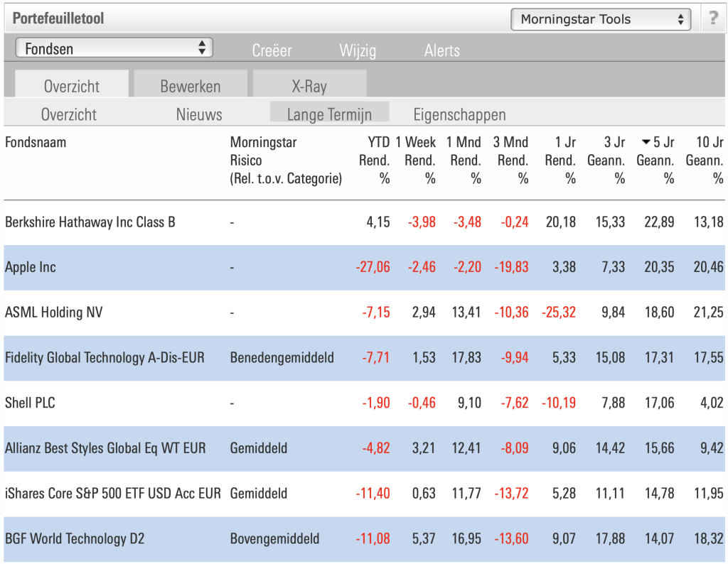Image resolution: width=728 pixels, height=564 pixels.
Task: Click the Wijzig menu item
Action: (x=358, y=50)
